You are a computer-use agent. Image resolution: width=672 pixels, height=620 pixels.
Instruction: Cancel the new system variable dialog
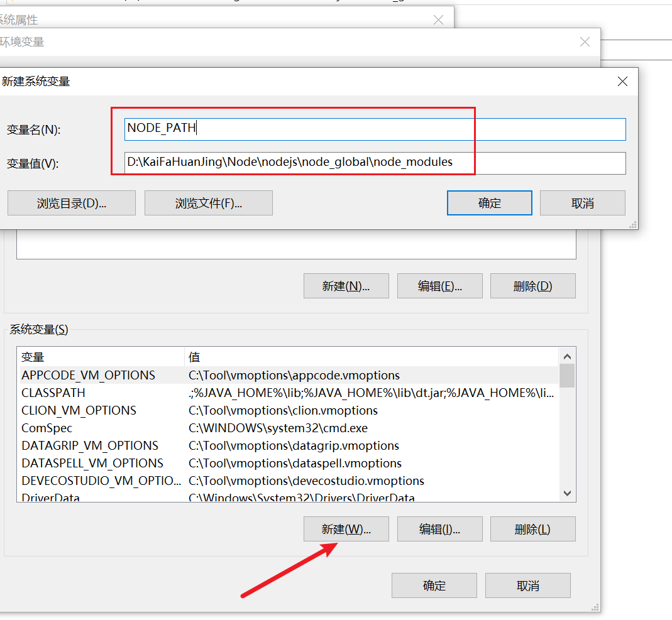point(583,203)
